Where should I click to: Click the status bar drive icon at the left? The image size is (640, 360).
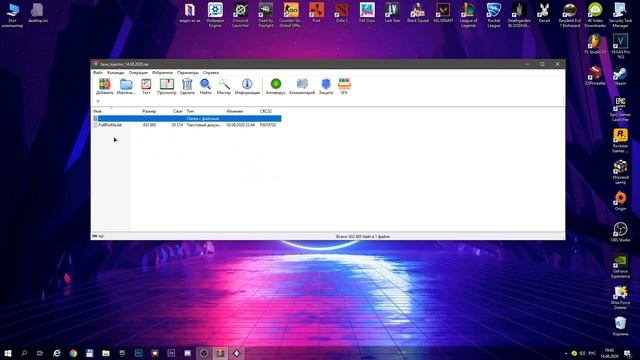(x=95, y=236)
